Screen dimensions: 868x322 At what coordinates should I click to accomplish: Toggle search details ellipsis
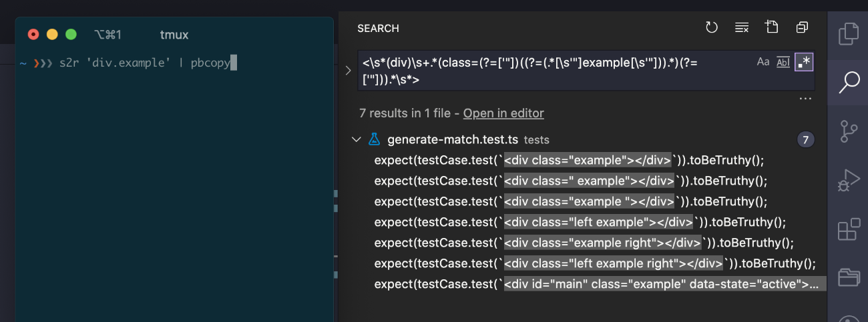[805, 99]
